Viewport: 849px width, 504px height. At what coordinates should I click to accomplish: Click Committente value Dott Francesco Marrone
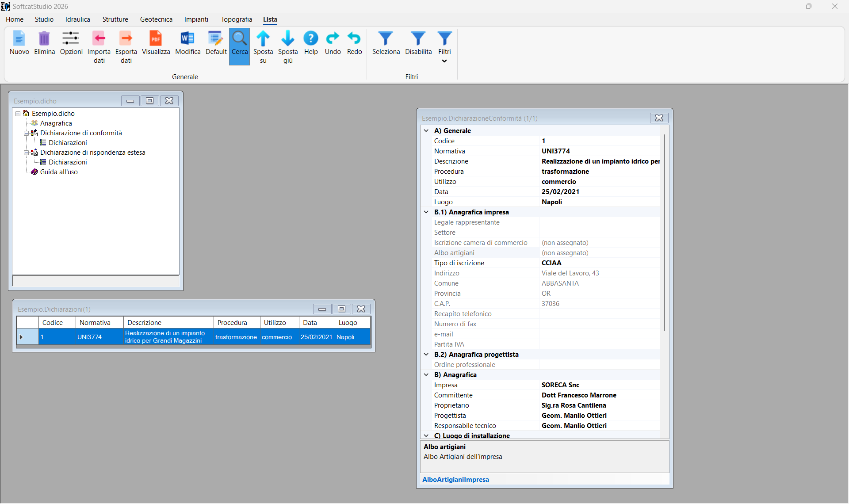(x=579, y=395)
